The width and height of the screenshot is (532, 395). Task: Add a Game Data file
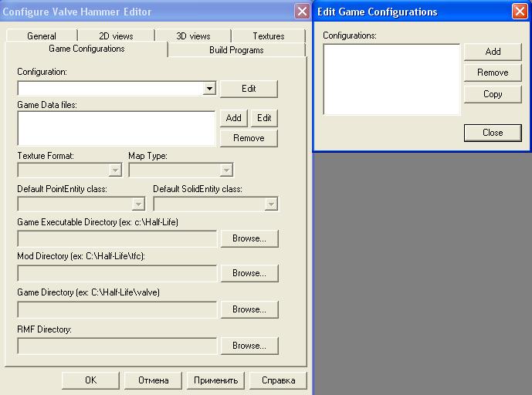click(x=233, y=118)
